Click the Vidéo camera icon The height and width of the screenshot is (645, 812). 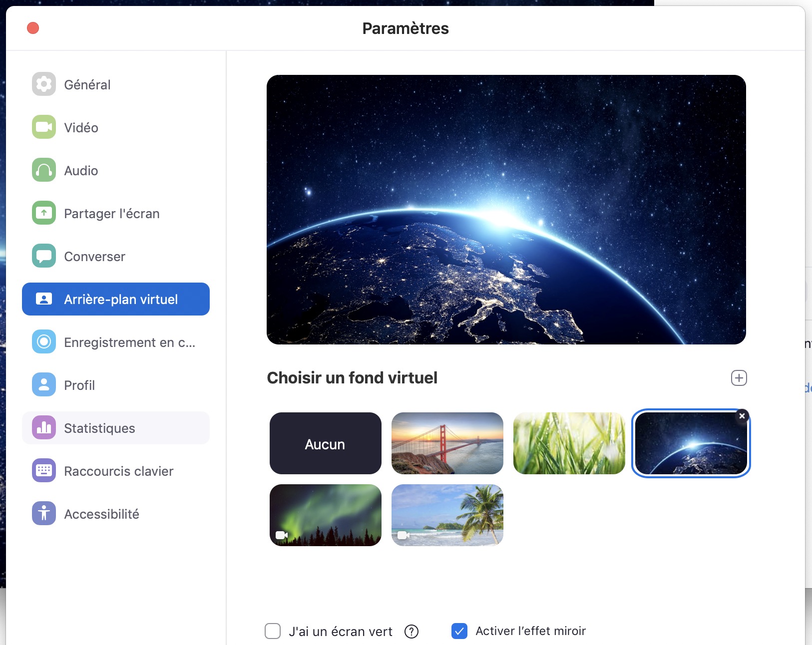pos(44,127)
